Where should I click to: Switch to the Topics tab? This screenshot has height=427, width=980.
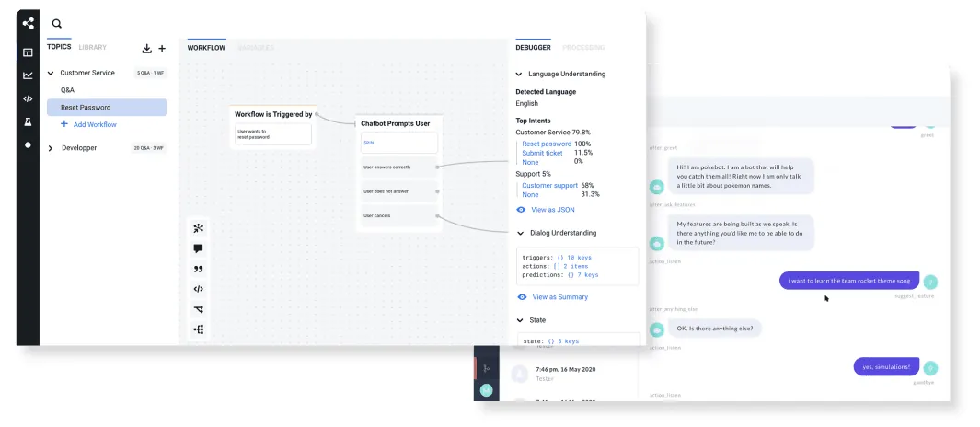coord(59,47)
